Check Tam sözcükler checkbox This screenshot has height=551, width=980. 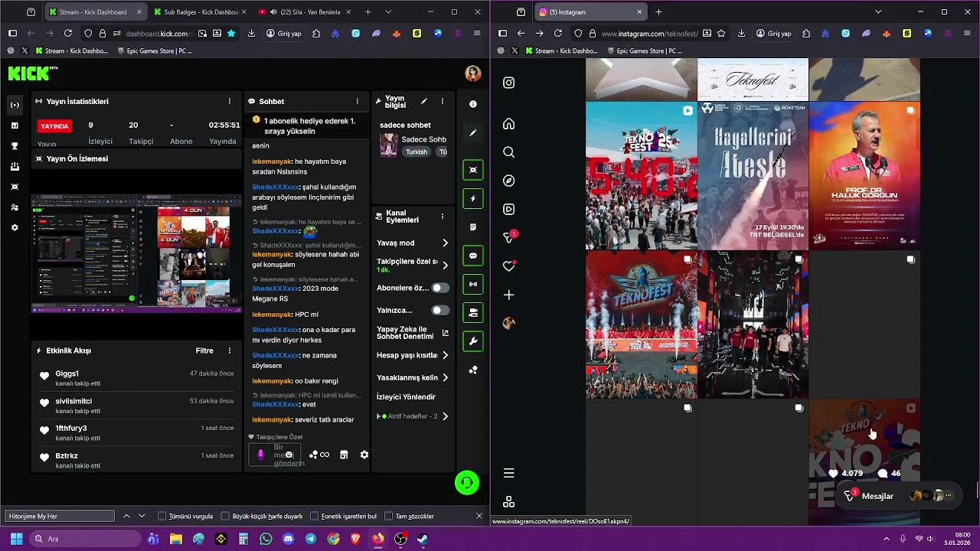pyautogui.click(x=389, y=517)
